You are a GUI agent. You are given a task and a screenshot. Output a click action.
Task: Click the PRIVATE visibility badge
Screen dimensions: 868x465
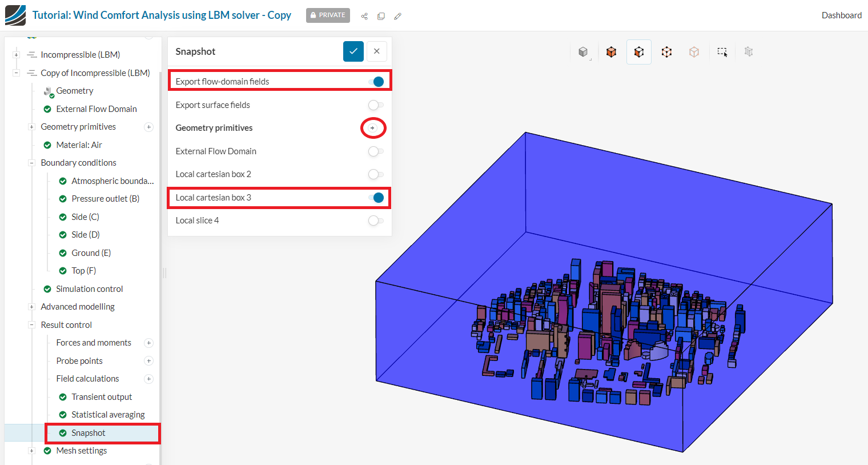point(328,15)
